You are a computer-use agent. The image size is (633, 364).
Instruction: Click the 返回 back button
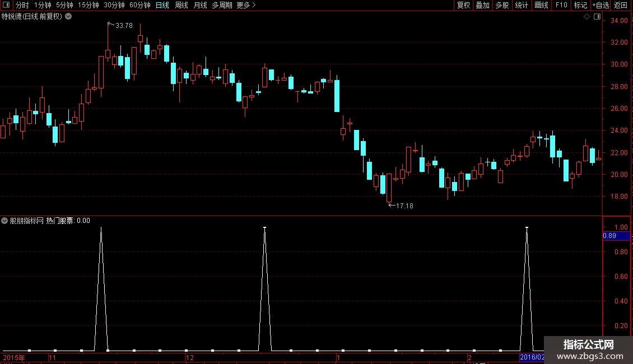(x=621, y=5)
